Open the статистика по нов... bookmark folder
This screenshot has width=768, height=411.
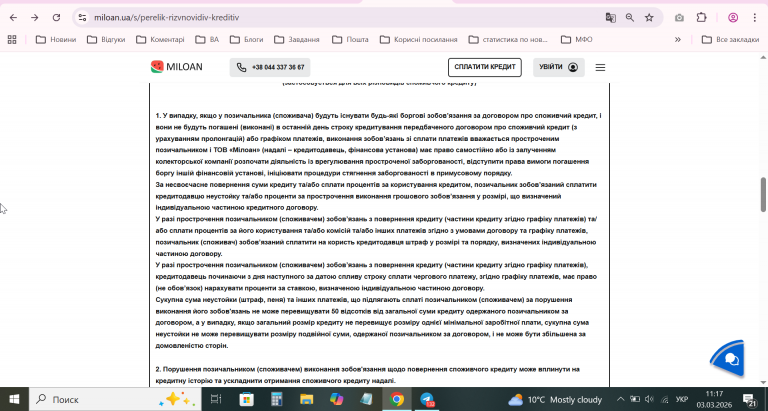coord(508,40)
